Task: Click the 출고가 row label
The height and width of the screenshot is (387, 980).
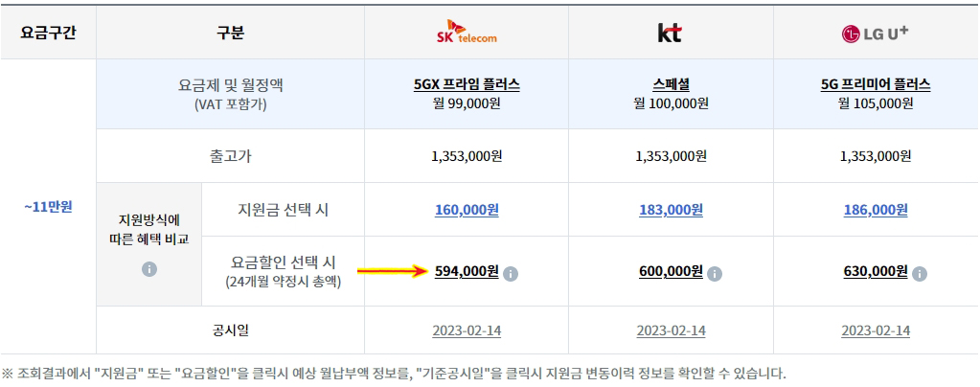Action: [x=231, y=156]
